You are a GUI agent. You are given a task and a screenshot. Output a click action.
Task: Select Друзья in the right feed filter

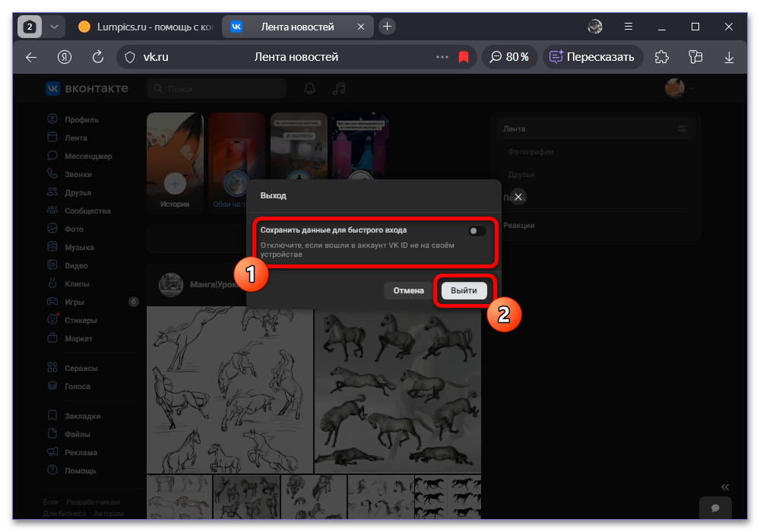pos(521,175)
